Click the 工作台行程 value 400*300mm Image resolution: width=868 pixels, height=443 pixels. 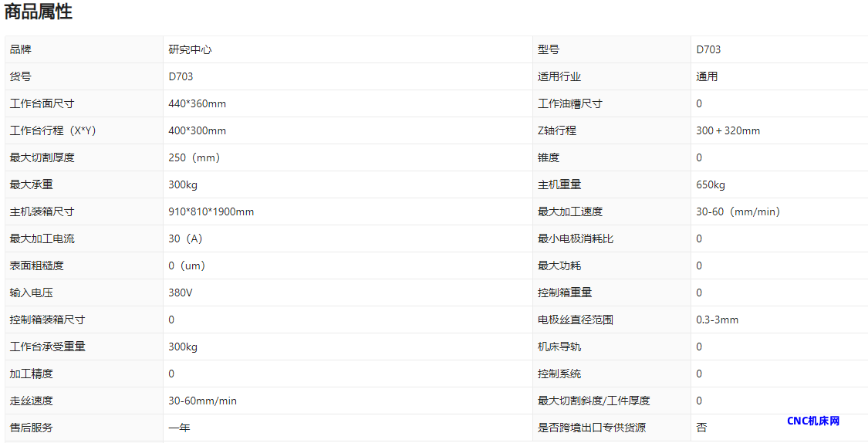tap(197, 130)
